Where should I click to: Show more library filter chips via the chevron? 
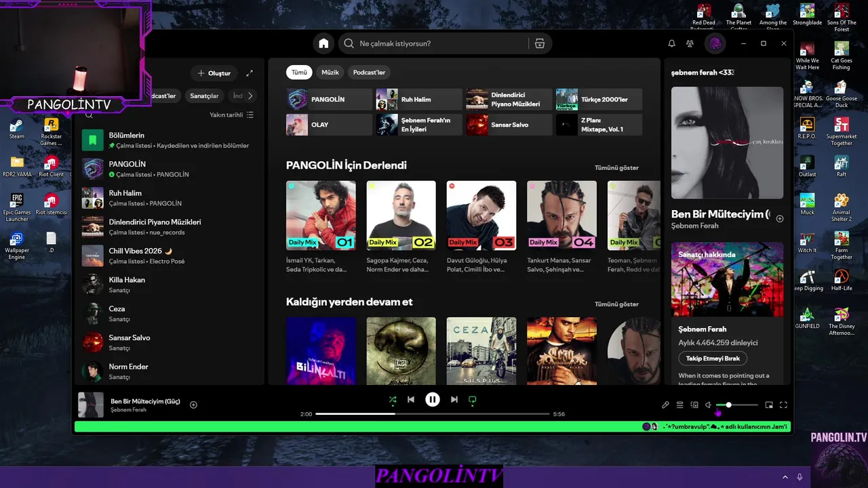(x=250, y=96)
